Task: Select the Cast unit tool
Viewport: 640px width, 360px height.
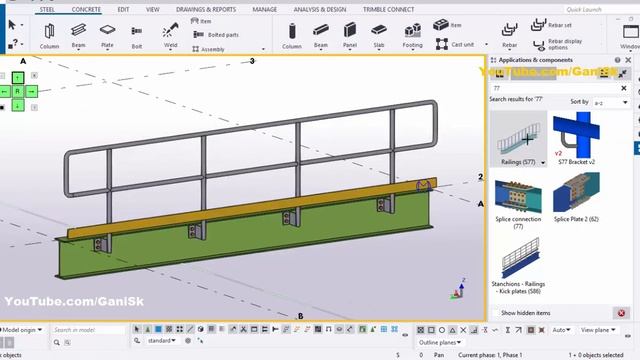Action: tap(455, 44)
